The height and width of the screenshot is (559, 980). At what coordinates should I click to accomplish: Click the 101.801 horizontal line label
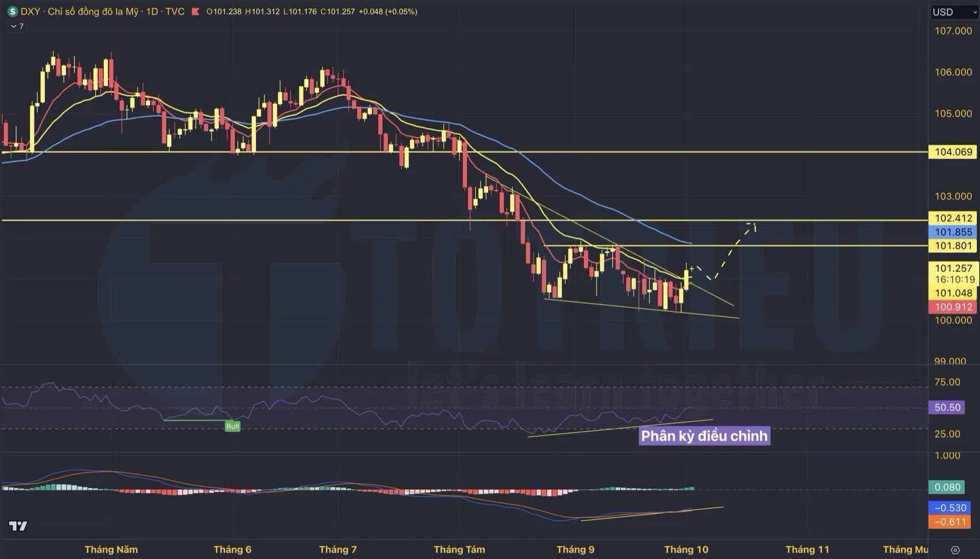(x=953, y=245)
